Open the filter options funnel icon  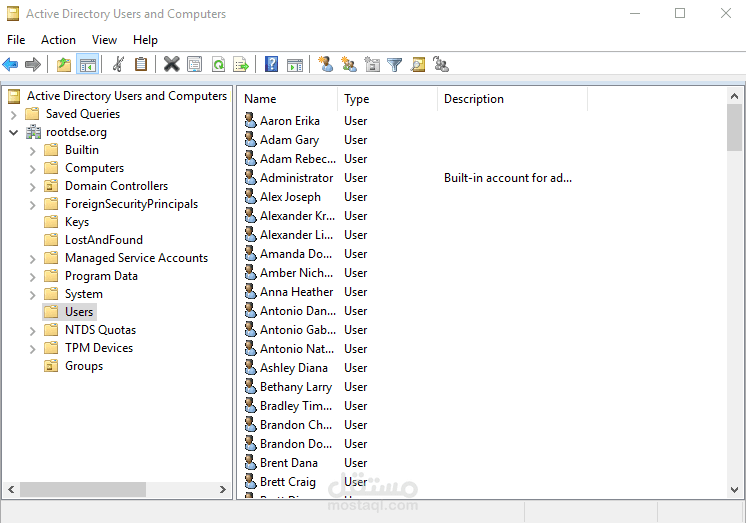click(x=394, y=64)
